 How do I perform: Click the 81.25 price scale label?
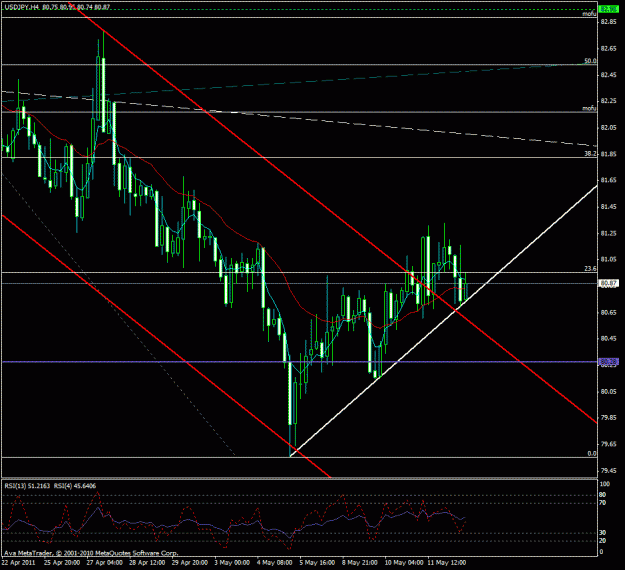pos(608,233)
